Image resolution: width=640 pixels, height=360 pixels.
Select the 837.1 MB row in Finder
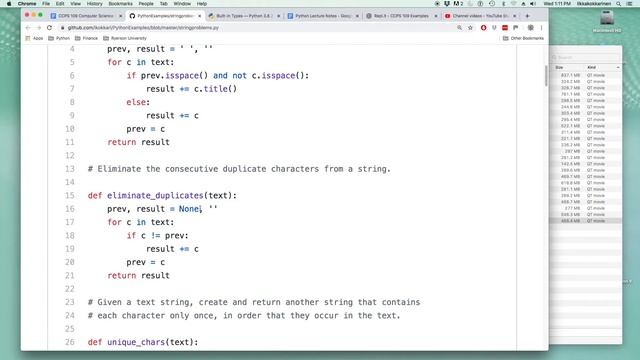(x=586, y=76)
